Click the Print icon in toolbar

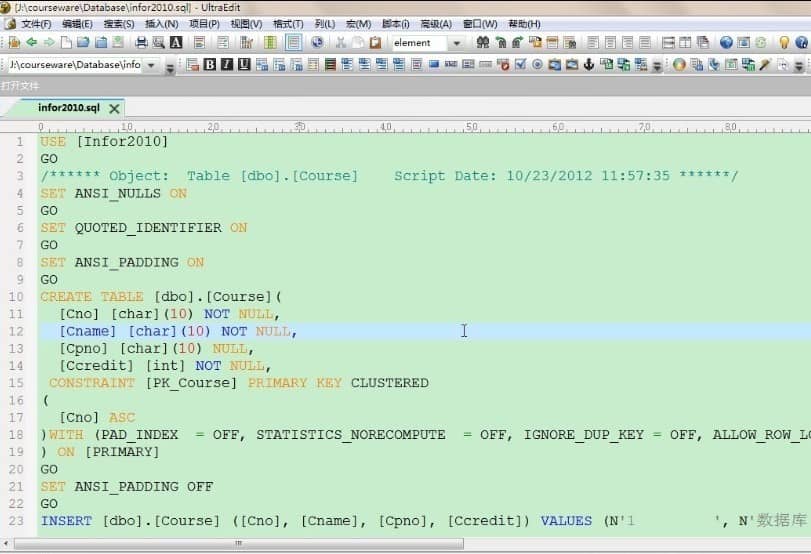[141, 43]
